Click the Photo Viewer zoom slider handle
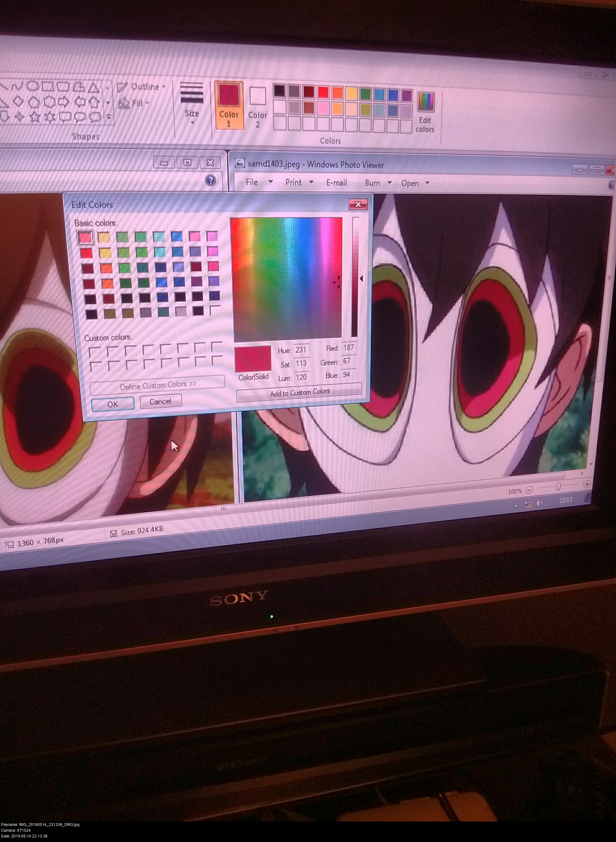Image resolution: width=616 pixels, height=842 pixels. point(558,486)
